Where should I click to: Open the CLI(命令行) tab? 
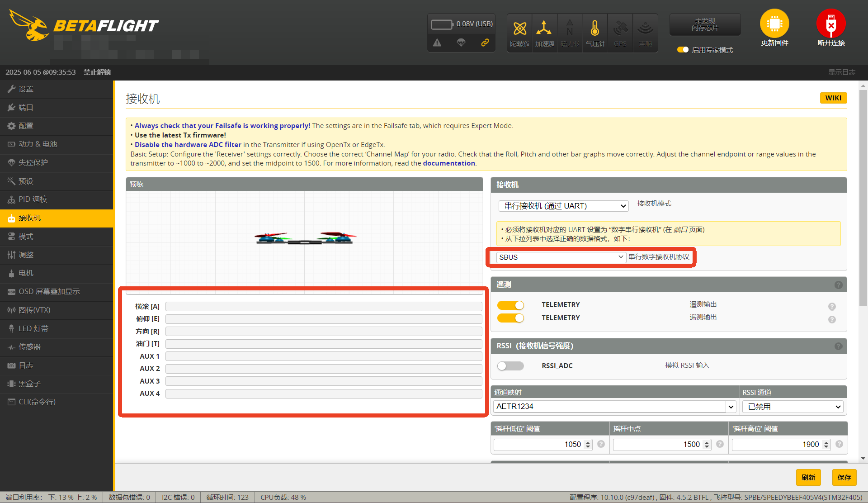(57, 402)
